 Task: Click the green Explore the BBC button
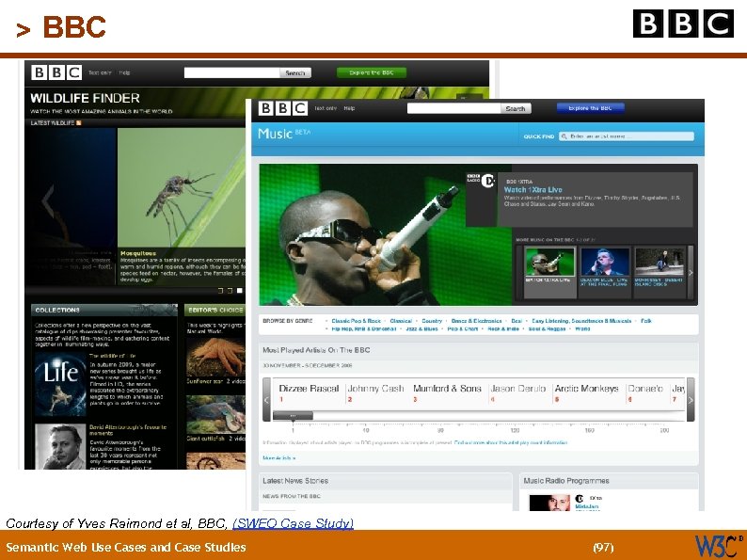(372, 72)
